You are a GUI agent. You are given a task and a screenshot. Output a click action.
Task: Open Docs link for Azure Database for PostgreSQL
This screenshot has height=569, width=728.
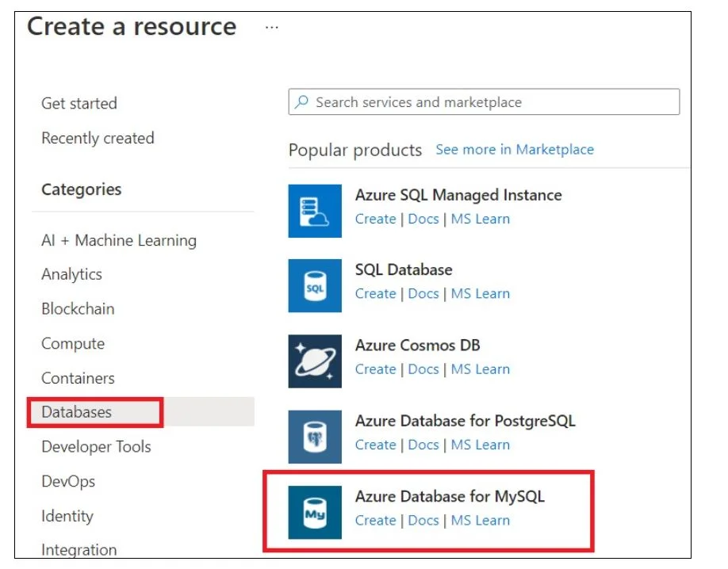click(x=423, y=445)
